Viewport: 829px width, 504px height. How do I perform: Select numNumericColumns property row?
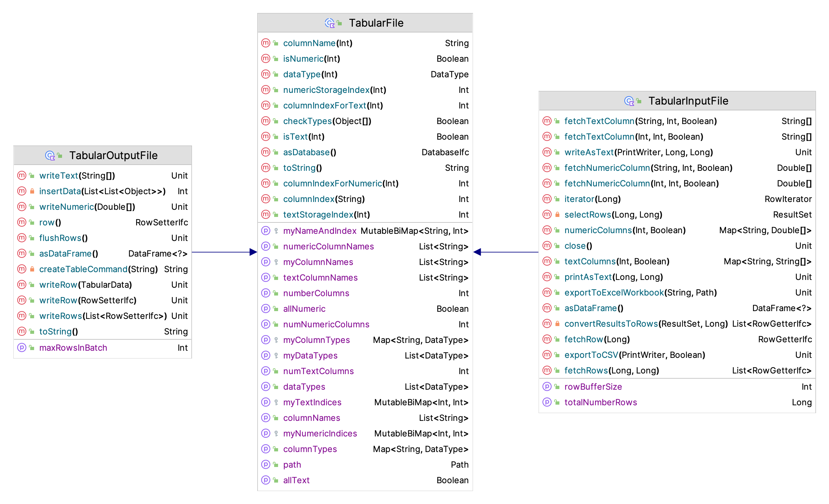point(365,324)
